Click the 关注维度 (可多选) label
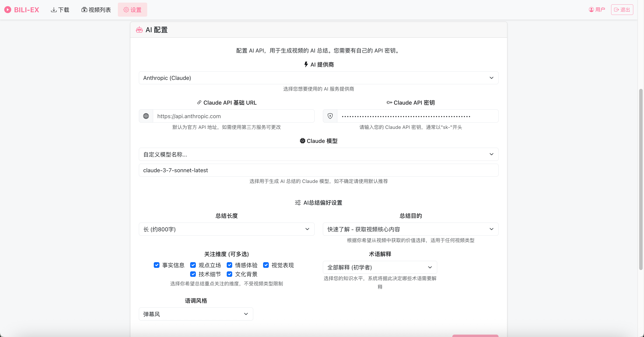Viewport: 644px width, 337px height. click(226, 254)
